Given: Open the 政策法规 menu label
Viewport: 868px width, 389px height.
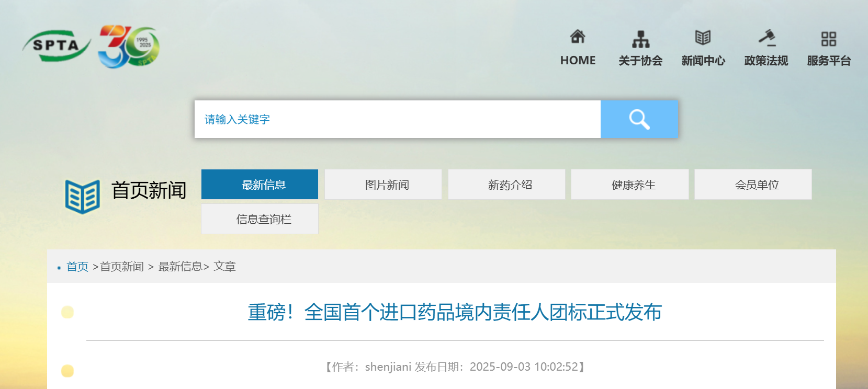Looking at the screenshot, I should [x=766, y=61].
